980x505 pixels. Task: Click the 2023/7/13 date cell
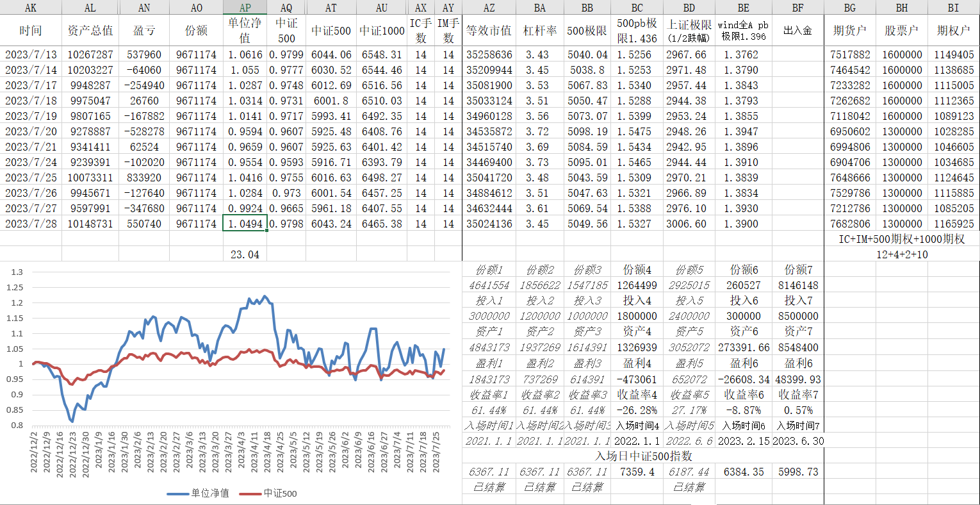pos(31,54)
